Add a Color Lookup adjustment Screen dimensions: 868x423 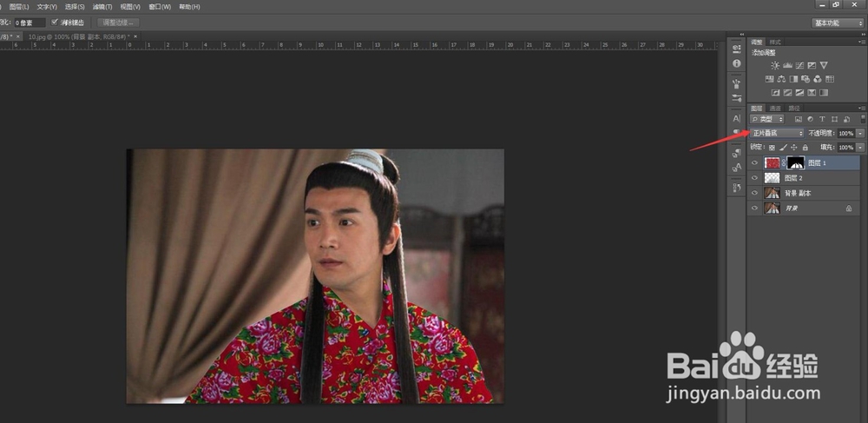(x=830, y=79)
